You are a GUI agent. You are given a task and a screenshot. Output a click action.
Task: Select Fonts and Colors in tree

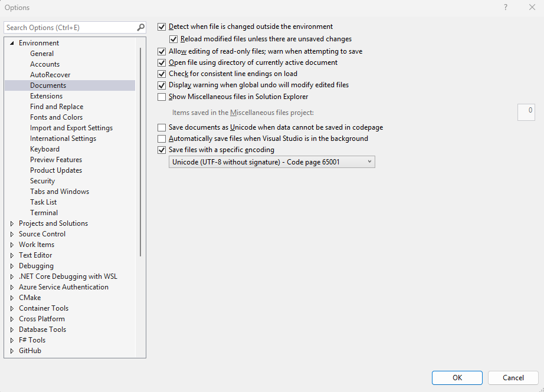click(57, 117)
